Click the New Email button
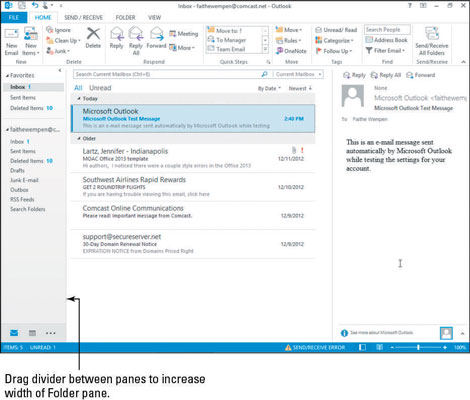 point(11,42)
